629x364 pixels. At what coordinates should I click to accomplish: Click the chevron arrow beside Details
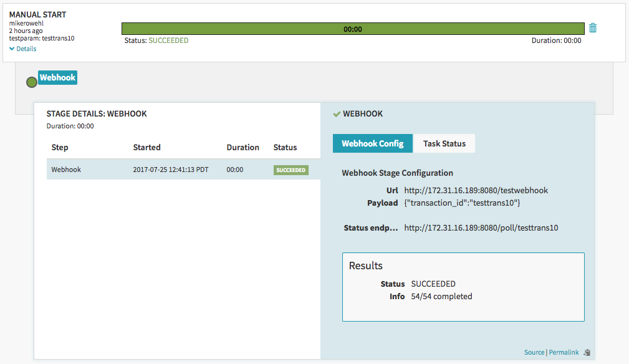click(x=12, y=49)
